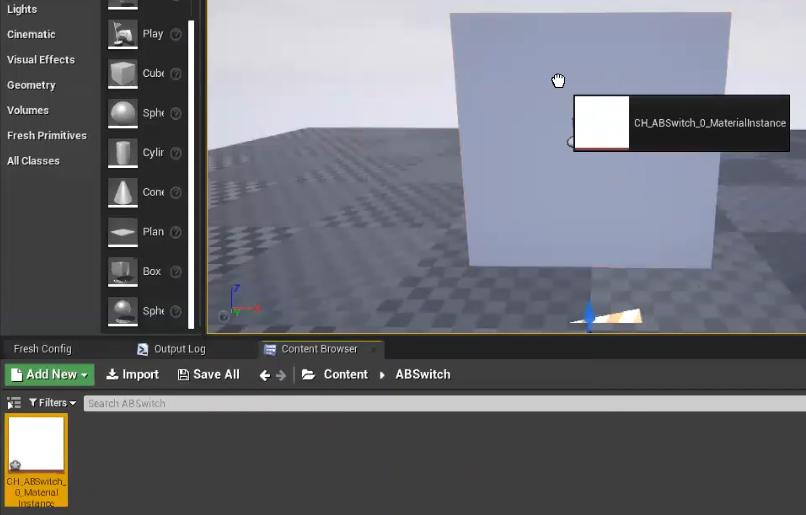Open the Fresh Primitives category
This screenshot has height=515, width=806.
click(x=47, y=135)
